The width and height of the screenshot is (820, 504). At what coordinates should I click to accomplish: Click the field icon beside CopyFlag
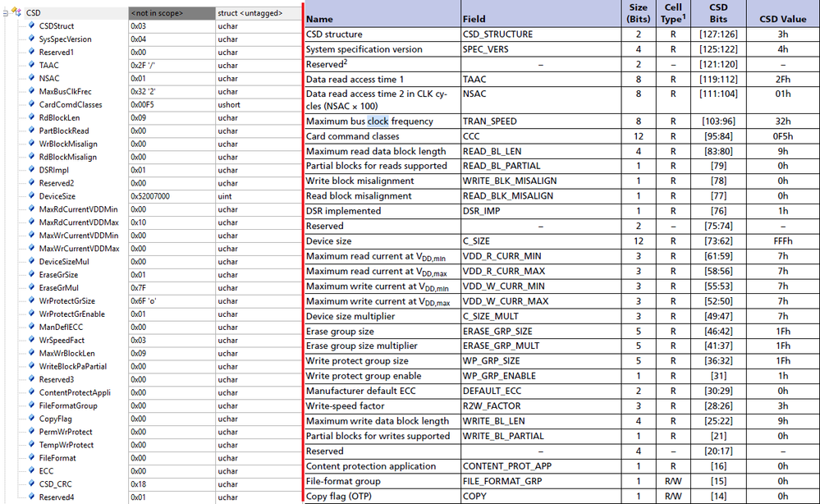point(31,419)
